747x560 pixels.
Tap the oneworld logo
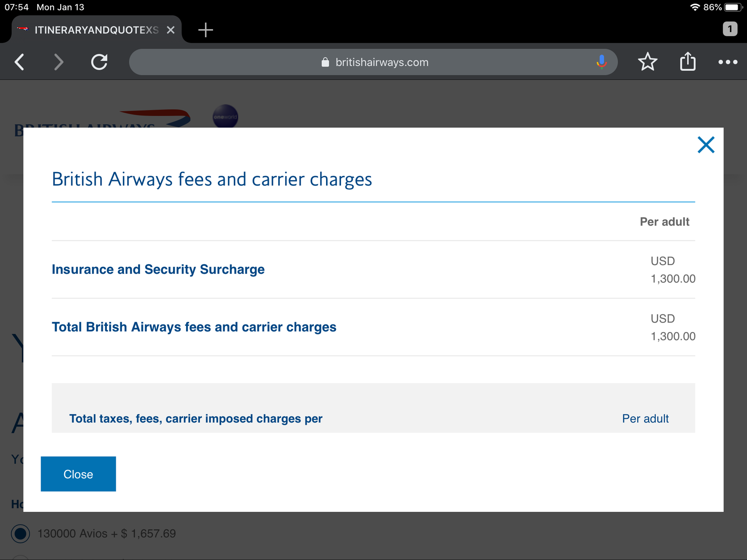[225, 116]
